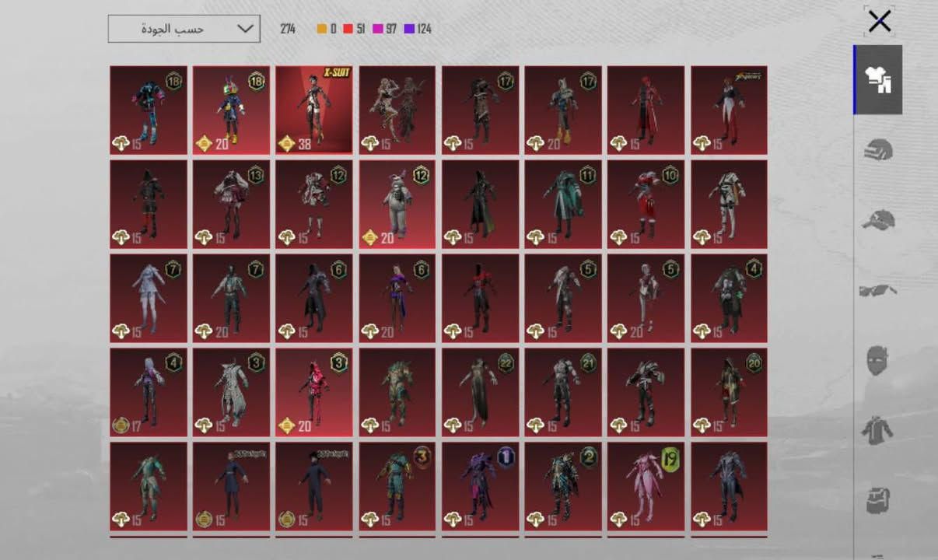Click the orange quality counter showing 0
The height and width of the screenshot is (560, 938).
[327, 29]
